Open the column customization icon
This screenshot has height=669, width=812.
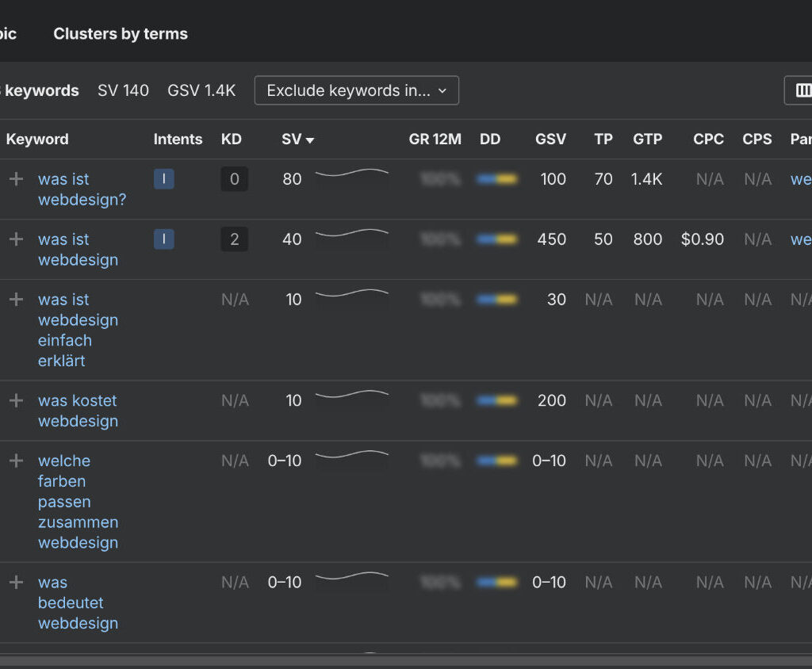pyautogui.click(x=803, y=90)
